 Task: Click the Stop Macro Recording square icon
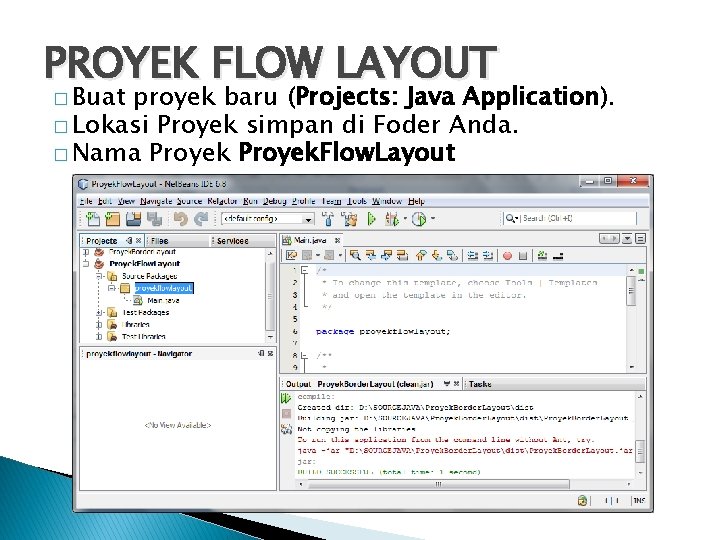tap(523, 256)
